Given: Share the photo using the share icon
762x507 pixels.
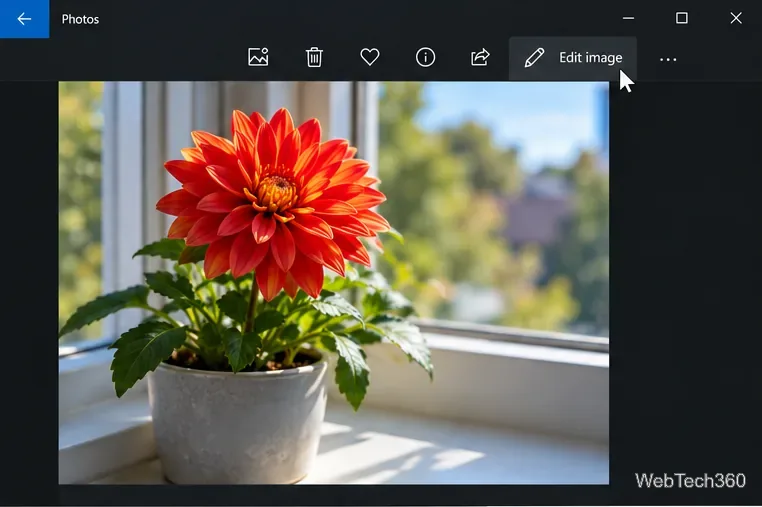Looking at the screenshot, I should pos(480,57).
